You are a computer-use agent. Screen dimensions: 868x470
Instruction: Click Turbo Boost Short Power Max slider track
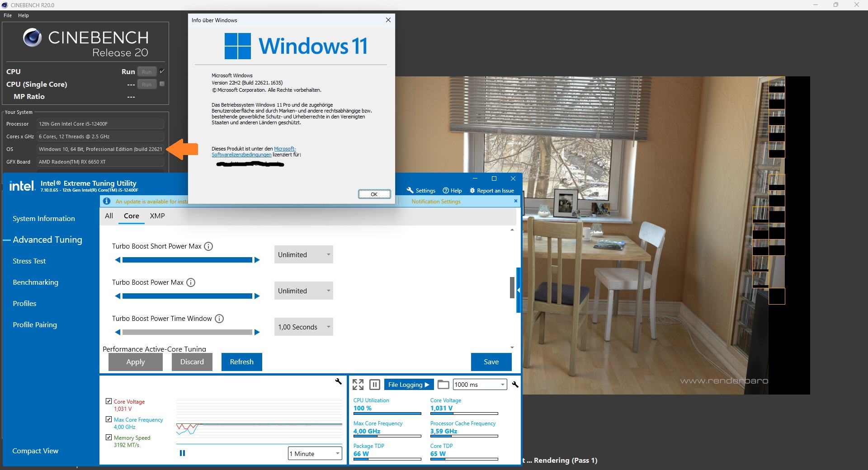[187, 260]
